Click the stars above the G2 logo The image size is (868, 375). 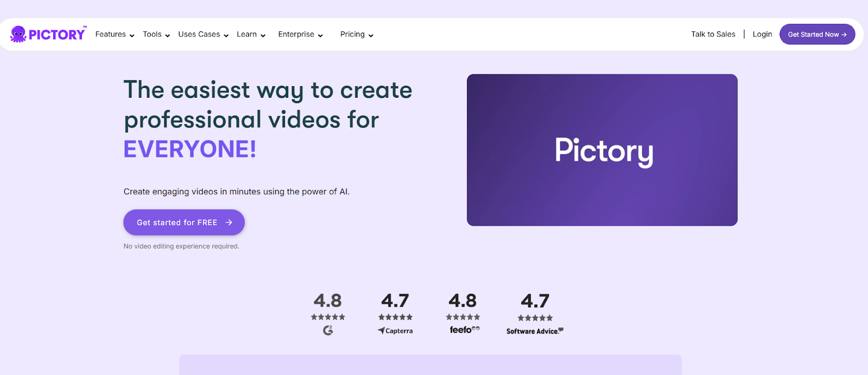click(328, 317)
